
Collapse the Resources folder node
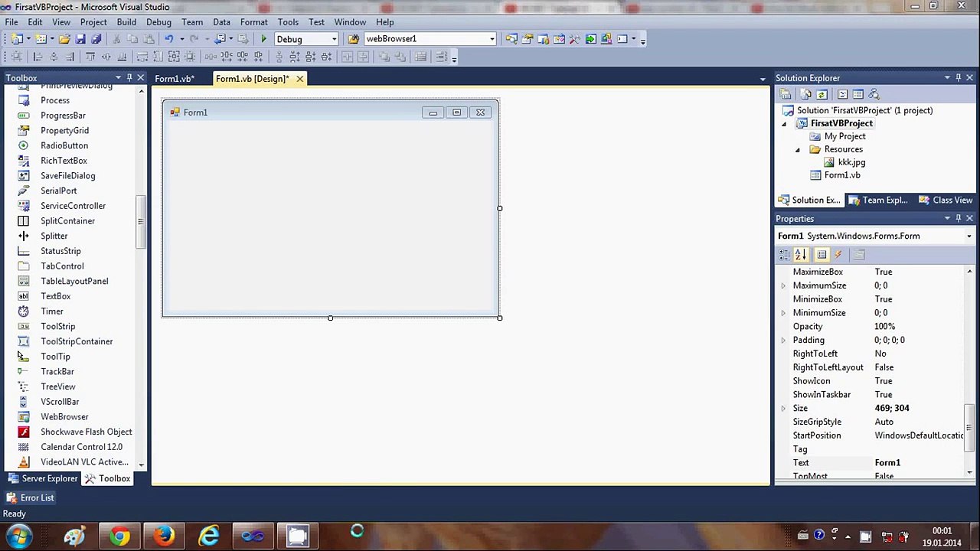pos(798,149)
